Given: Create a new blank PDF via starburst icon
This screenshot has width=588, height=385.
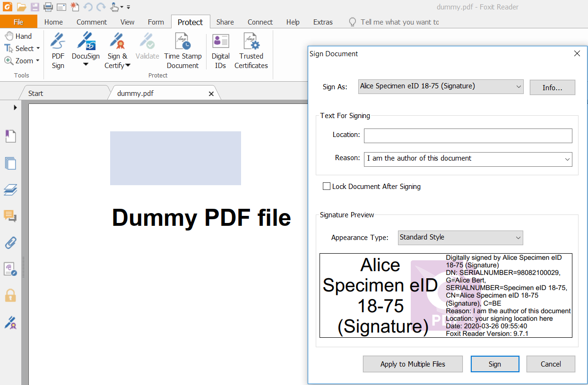Looking at the screenshot, I should tap(75, 7).
